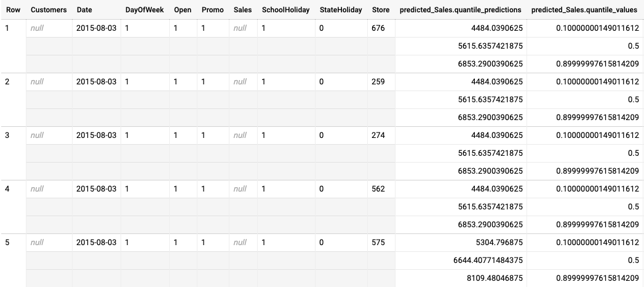Select store cell with value 259
The height and width of the screenshot is (287, 644).
tap(378, 82)
